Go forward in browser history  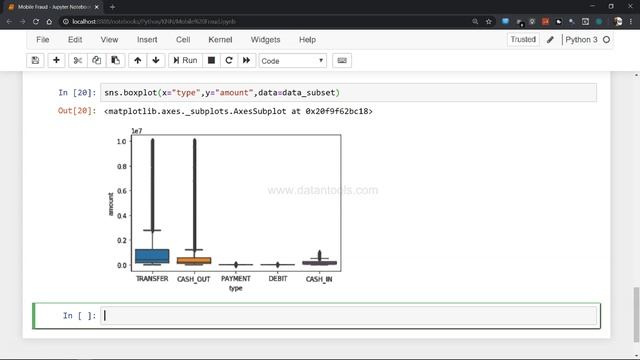coord(22,22)
